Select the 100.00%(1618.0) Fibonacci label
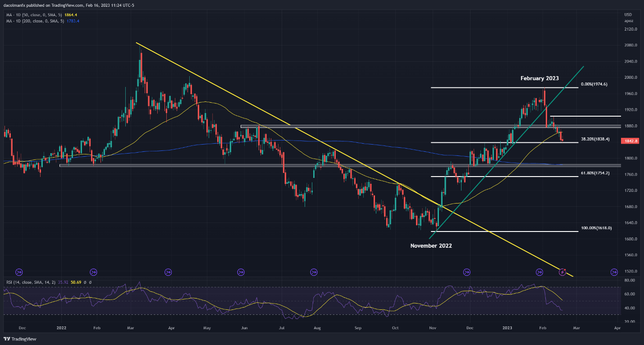 tap(596, 228)
